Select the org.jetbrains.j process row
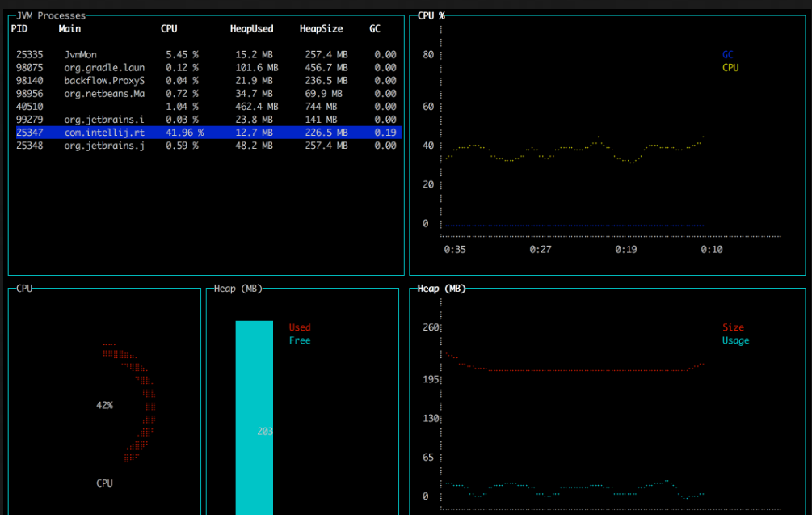The width and height of the screenshot is (812, 515). click(x=103, y=146)
